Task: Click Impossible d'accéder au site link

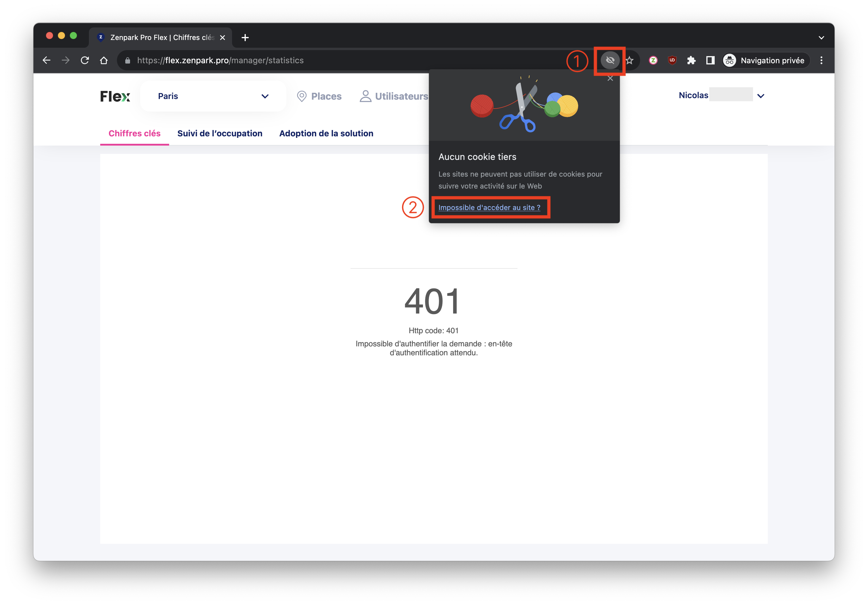Action: [489, 207]
